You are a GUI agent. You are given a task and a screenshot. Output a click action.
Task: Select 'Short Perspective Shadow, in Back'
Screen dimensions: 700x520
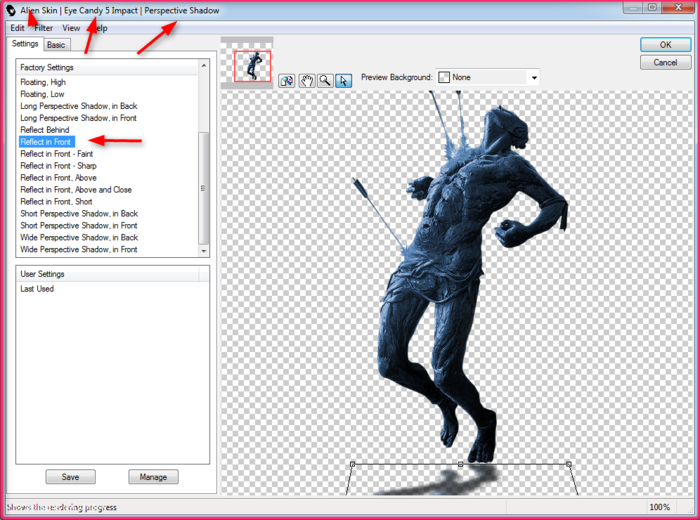click(79, 214)
